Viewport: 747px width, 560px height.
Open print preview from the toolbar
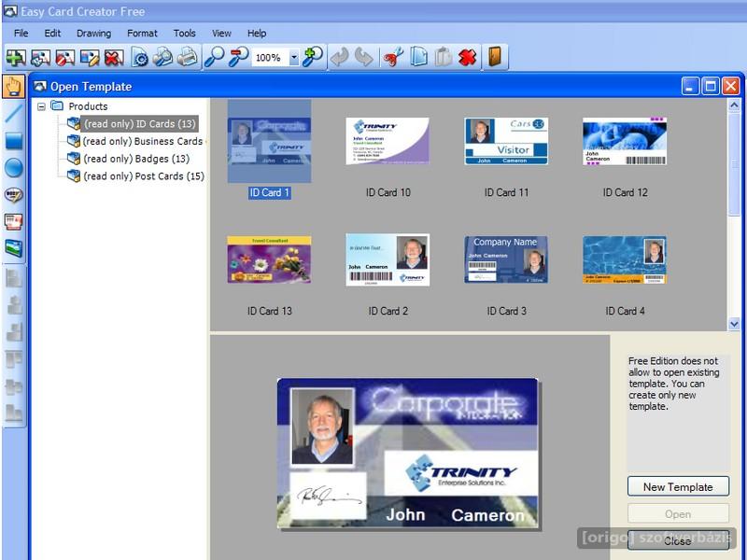tap(162, 57)
